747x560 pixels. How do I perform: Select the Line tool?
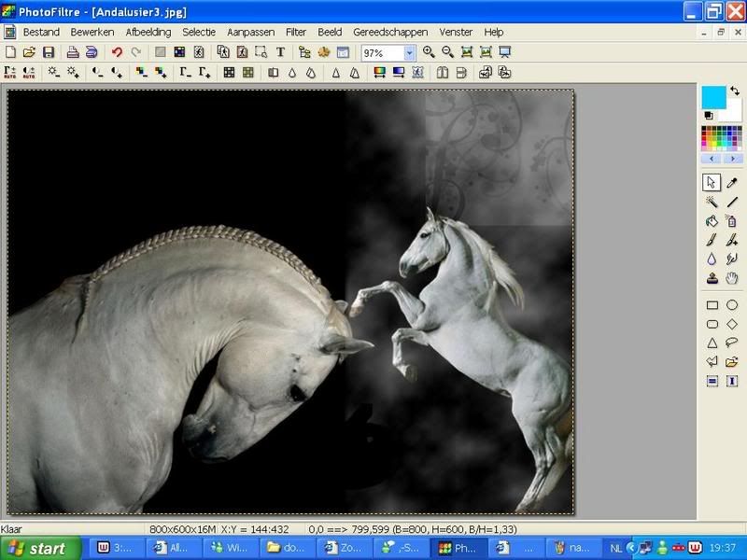pos(732,202)
